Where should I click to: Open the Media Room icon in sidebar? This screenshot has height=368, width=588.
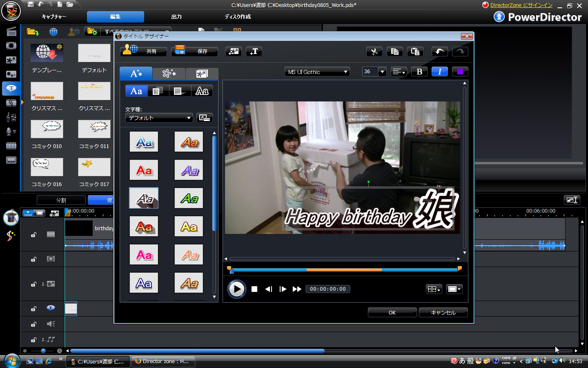click(x=11, y=31)
